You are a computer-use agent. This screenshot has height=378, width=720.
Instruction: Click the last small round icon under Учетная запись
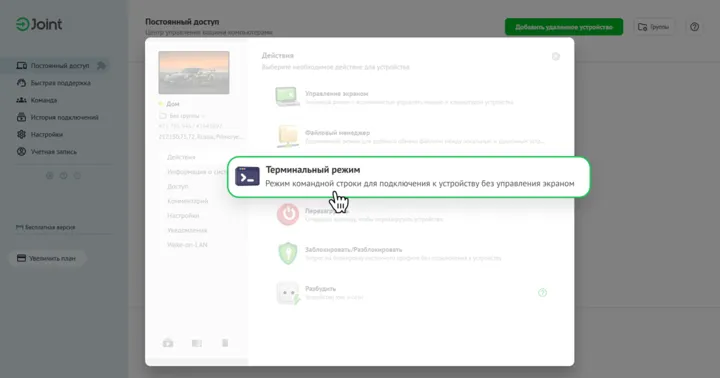(77, 175)
